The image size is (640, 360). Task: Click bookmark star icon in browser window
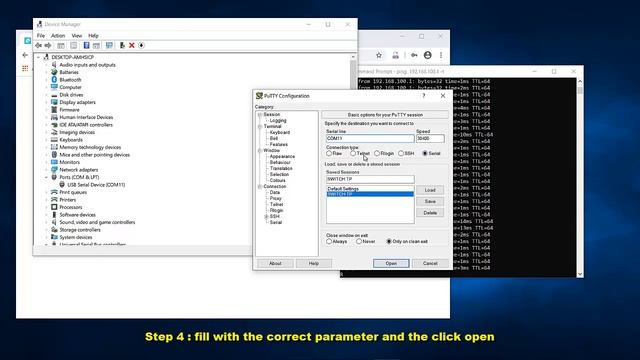(379, 55)
